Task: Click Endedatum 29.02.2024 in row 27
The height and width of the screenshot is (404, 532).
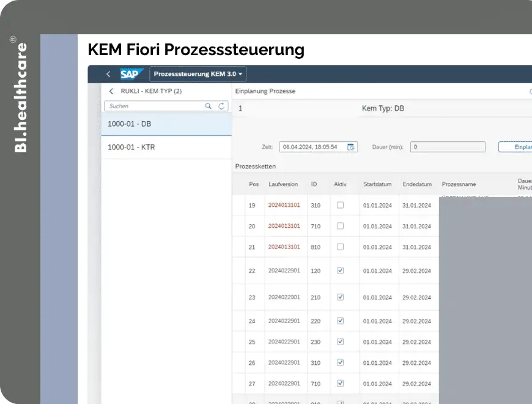Action: click(416, 384)
